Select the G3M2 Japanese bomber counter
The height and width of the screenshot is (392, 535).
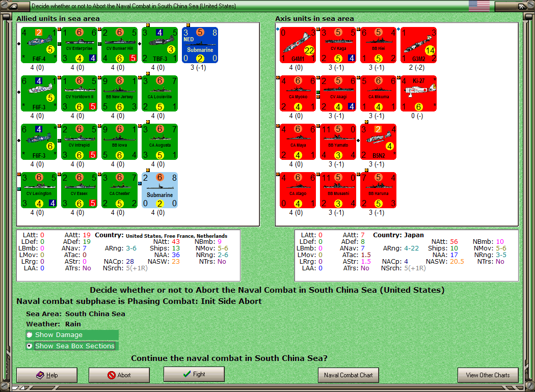tap(419, 45)
